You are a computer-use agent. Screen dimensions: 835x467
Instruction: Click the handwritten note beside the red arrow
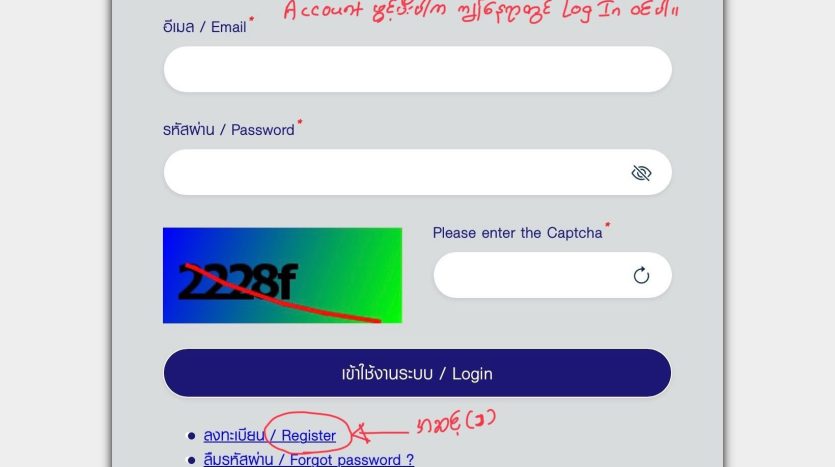click(456, 422)
